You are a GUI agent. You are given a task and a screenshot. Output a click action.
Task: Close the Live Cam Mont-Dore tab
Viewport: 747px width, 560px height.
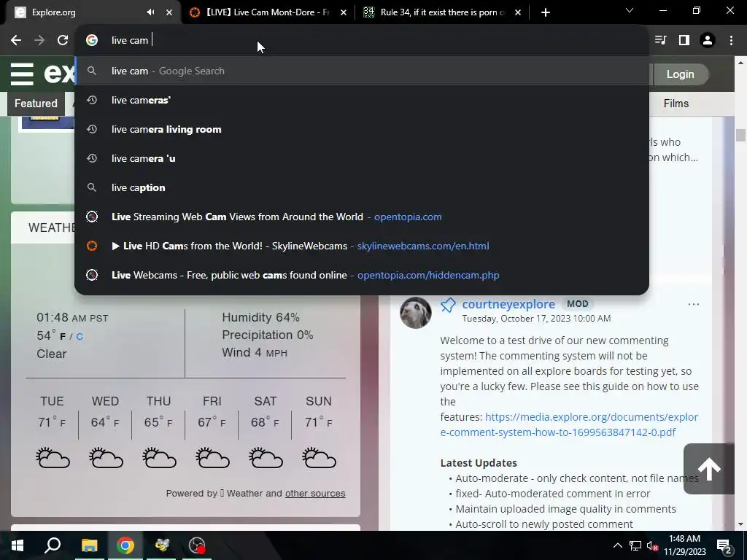click(x=344, y=12)
